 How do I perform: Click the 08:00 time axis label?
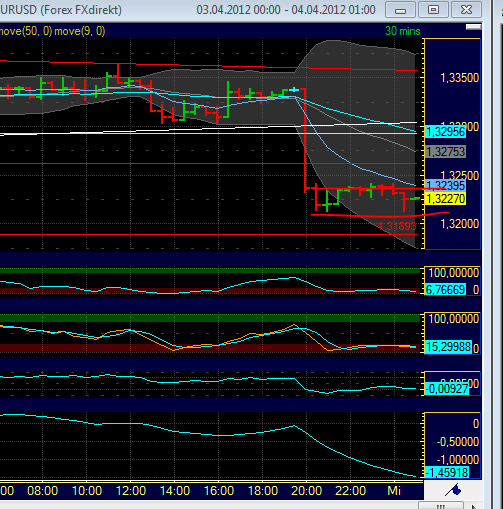(x=42, y=491)
